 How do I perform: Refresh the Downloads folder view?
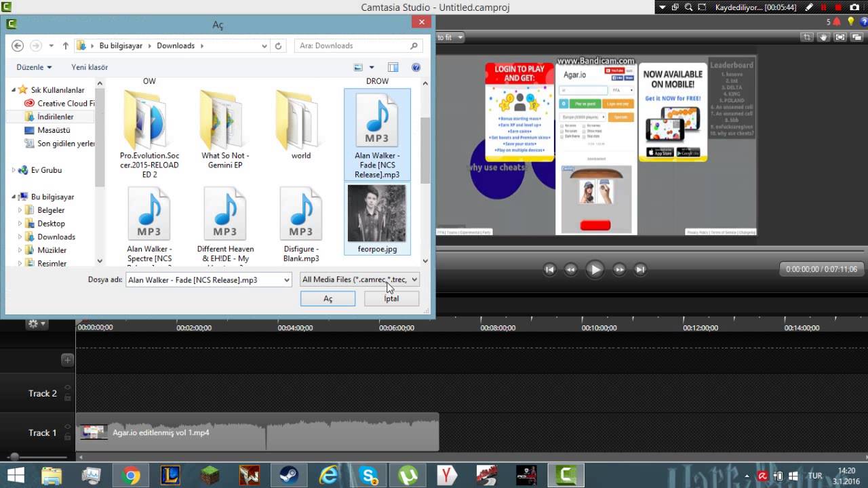[278, 45]
